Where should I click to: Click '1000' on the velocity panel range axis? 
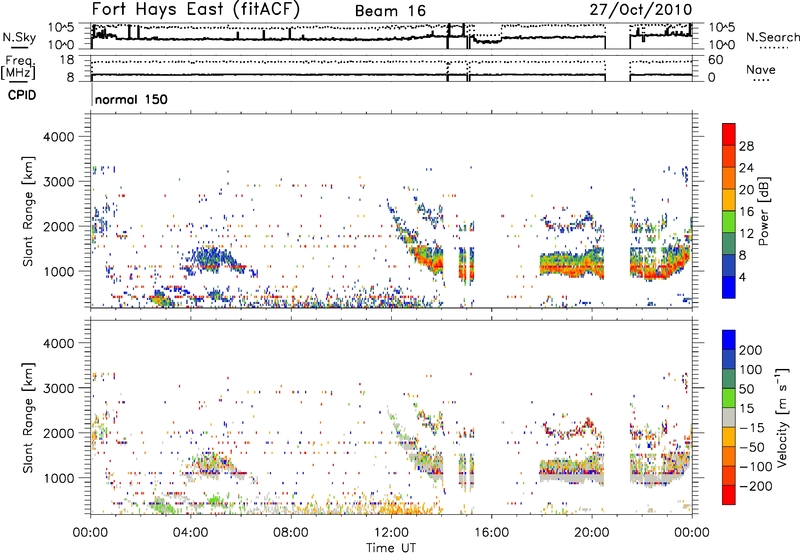[x=58, y=478]
